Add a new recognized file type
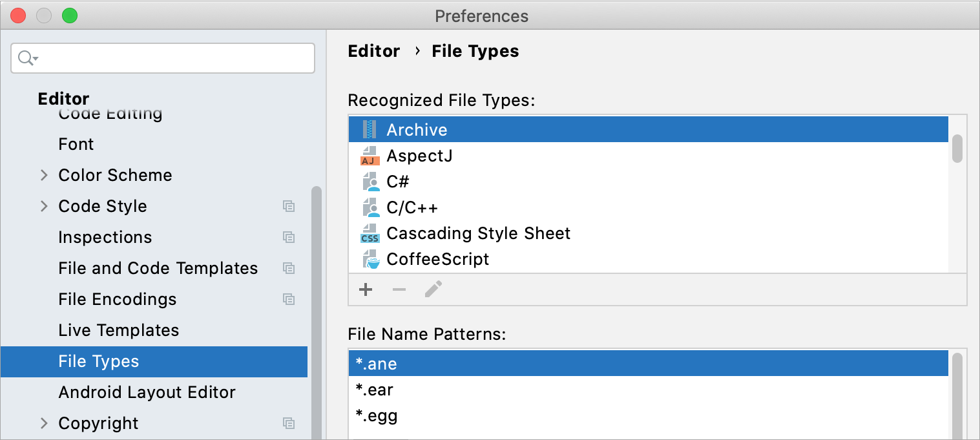This screenshot has height=440, width=980. point(366,289)
